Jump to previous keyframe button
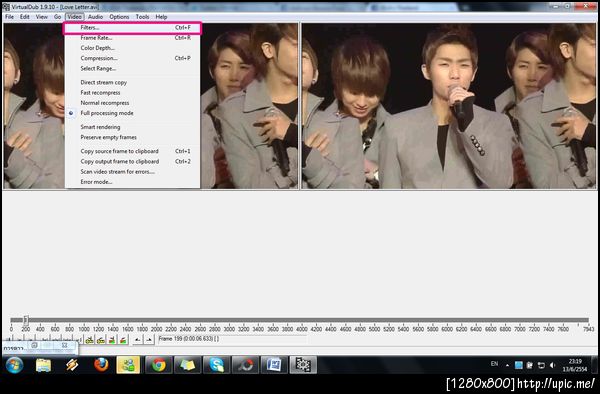This screenshot has width=600, height=394. click(90, 339)
